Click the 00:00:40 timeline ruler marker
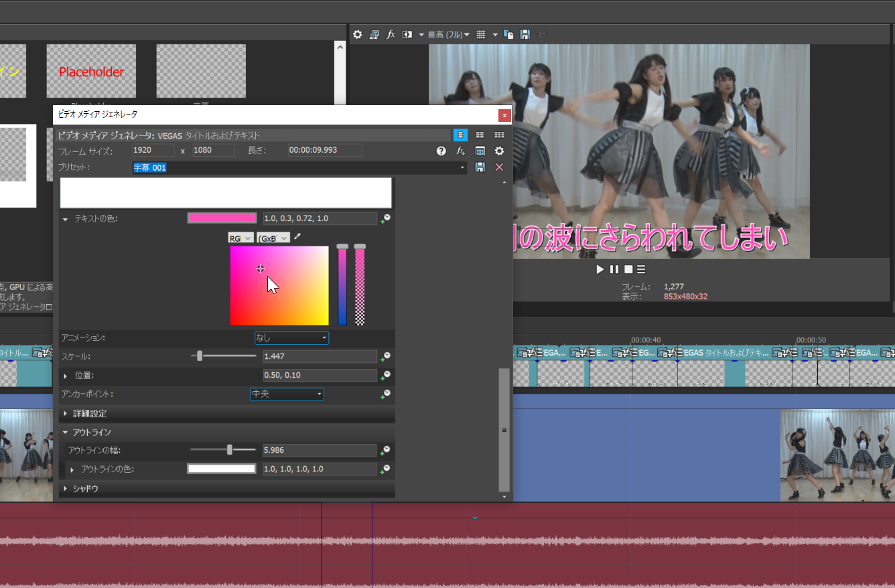Screen dimensions: 895x588 click(x=646, y=340)
